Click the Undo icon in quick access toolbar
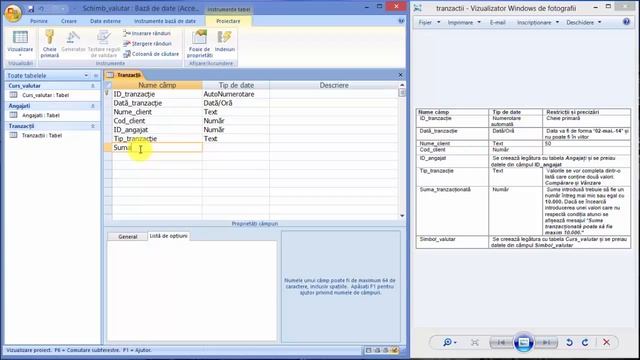The image size is (640, 360). coord(42,9)
